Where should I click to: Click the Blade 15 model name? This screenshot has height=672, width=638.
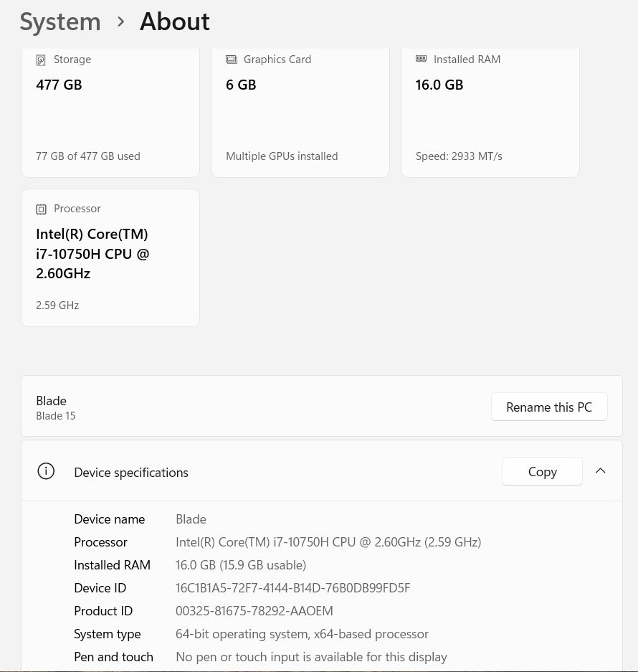(x=56, y=416)
